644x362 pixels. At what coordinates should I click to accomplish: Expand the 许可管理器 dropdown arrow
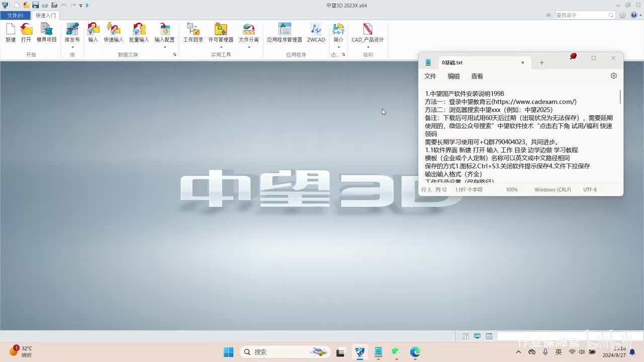221,48
